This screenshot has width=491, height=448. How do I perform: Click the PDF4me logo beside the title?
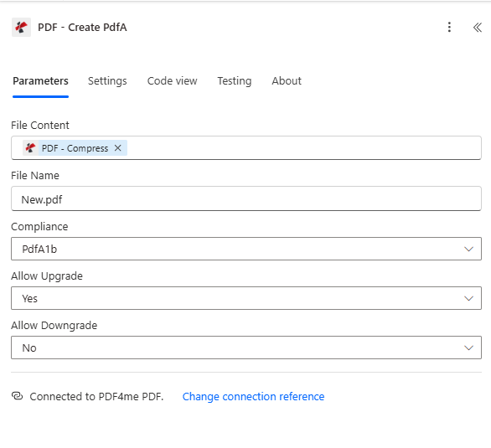21,28
